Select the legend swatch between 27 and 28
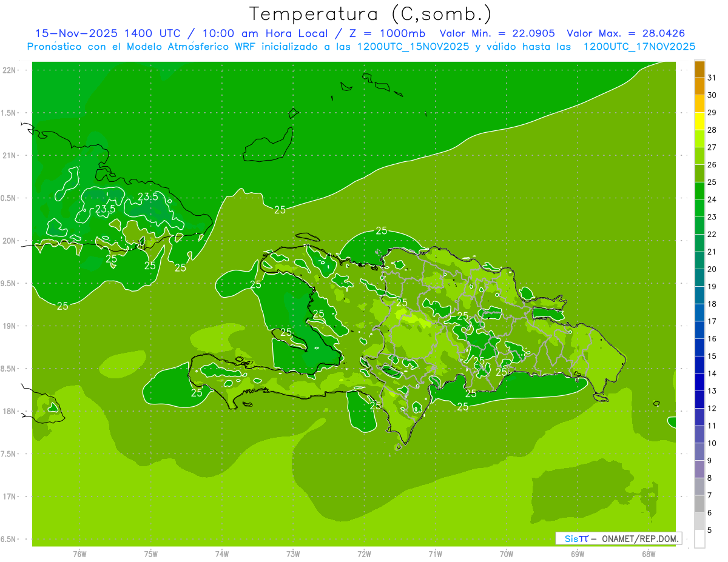This screenshot has height=562, width=728. pyautogui.click(x=699, y=138)
